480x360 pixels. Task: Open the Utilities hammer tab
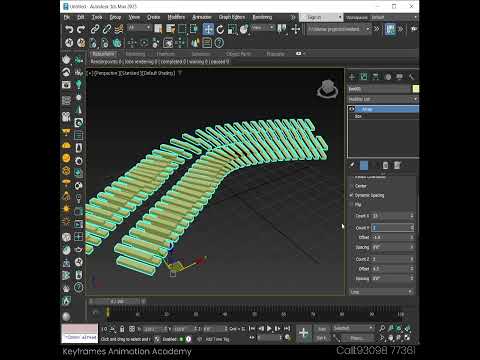click(411, 77)
